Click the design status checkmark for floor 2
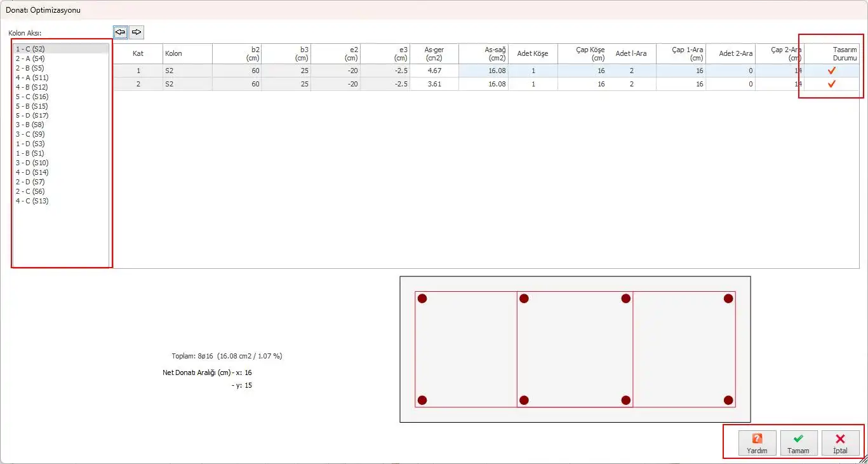The width and height of the screenshot is (868, 464). coord(831,84)
